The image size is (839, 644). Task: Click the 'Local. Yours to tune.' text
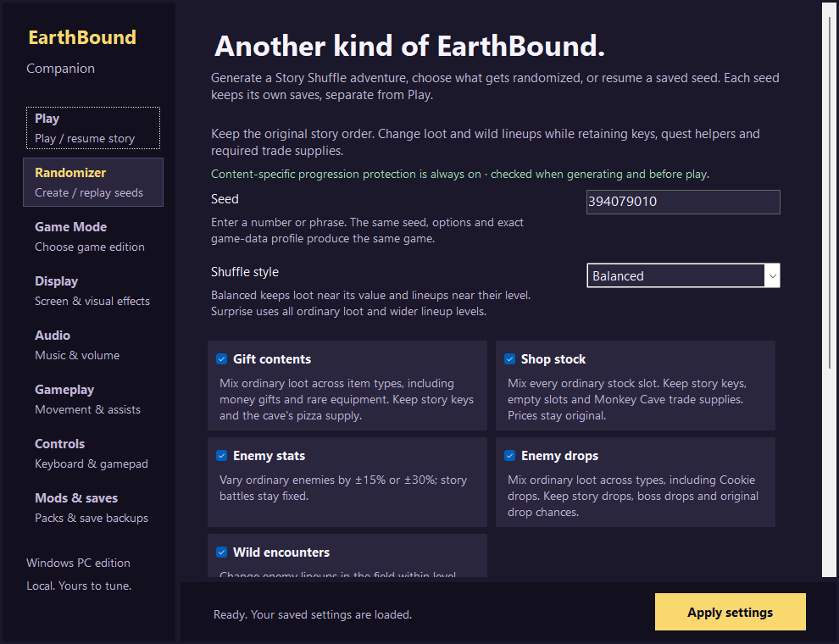click(79, 586)
